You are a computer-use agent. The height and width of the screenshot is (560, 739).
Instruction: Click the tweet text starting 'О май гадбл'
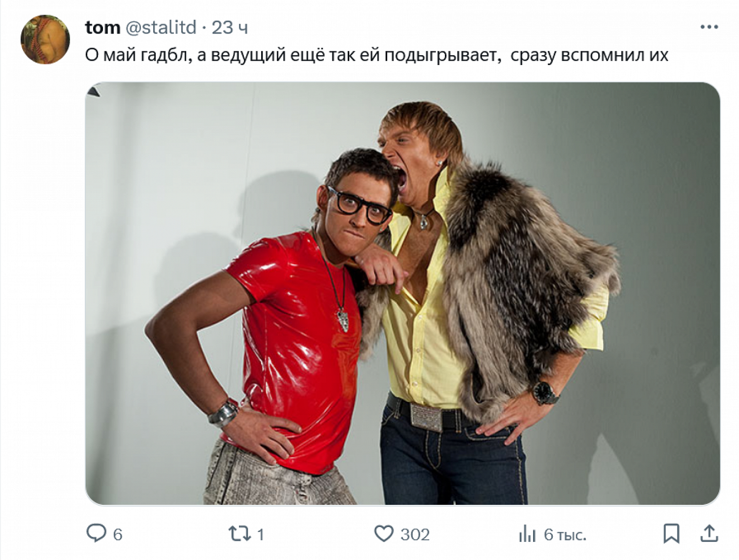pos(376,55)
